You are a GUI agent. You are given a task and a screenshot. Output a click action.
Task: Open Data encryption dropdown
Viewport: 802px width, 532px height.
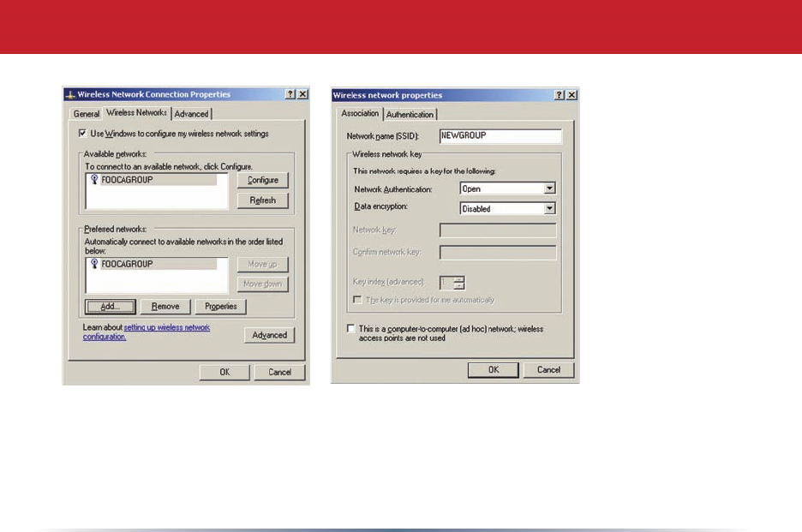point(549,209)
